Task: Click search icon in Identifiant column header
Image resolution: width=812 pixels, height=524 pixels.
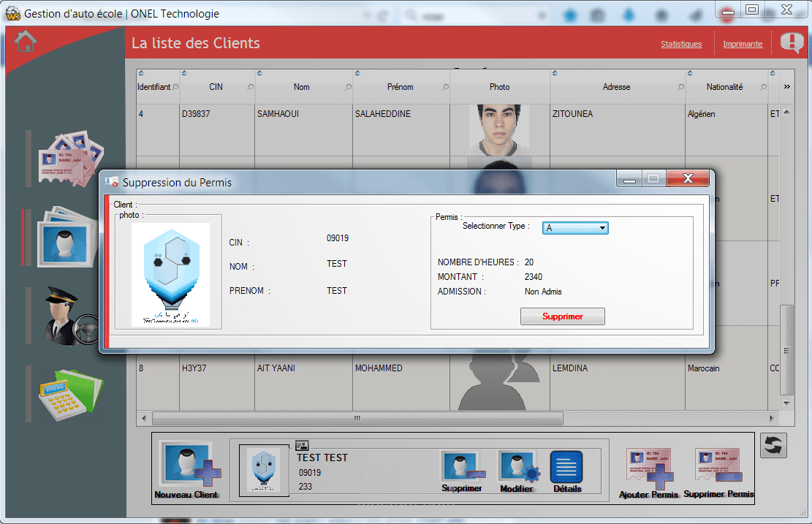Action: (175, 87)
